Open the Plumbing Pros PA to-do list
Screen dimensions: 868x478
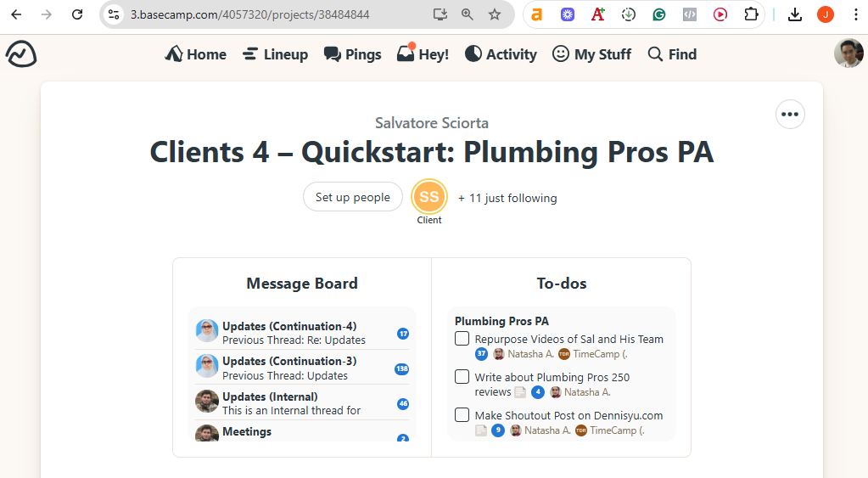coord(501,321)
